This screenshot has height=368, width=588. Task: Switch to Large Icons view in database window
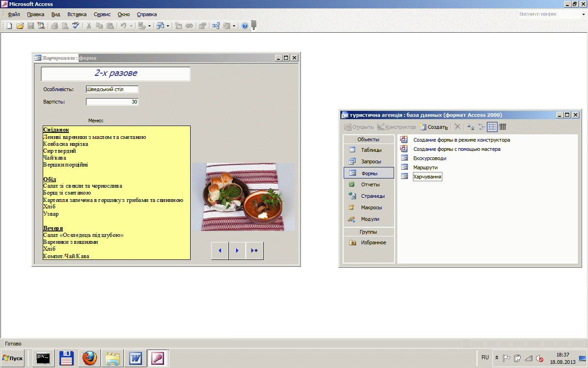(470, 127)
